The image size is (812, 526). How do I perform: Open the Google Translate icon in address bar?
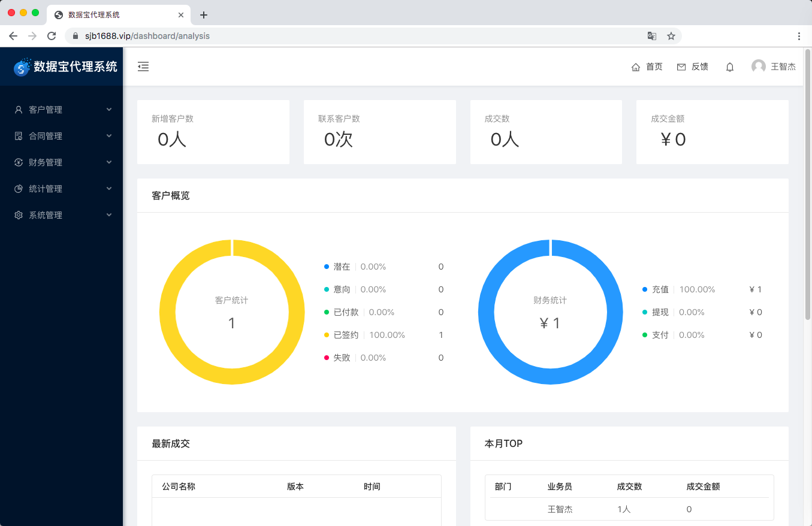click(652, 36)
